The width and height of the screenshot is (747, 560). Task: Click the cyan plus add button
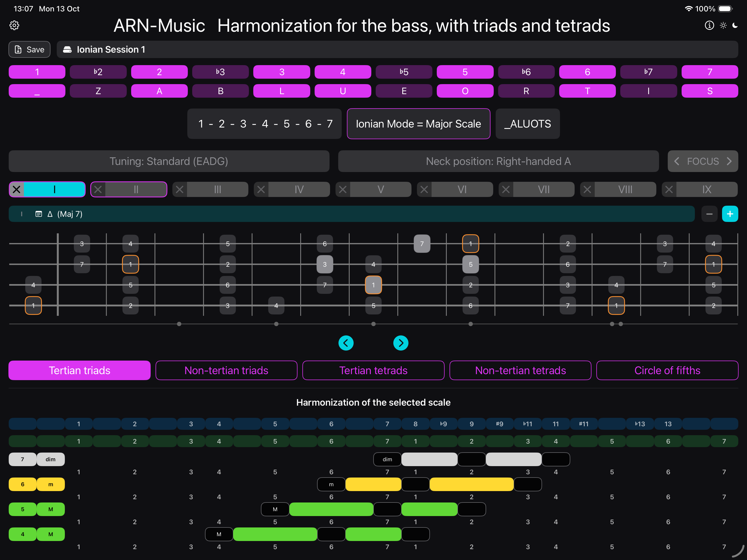coord(730,214)
